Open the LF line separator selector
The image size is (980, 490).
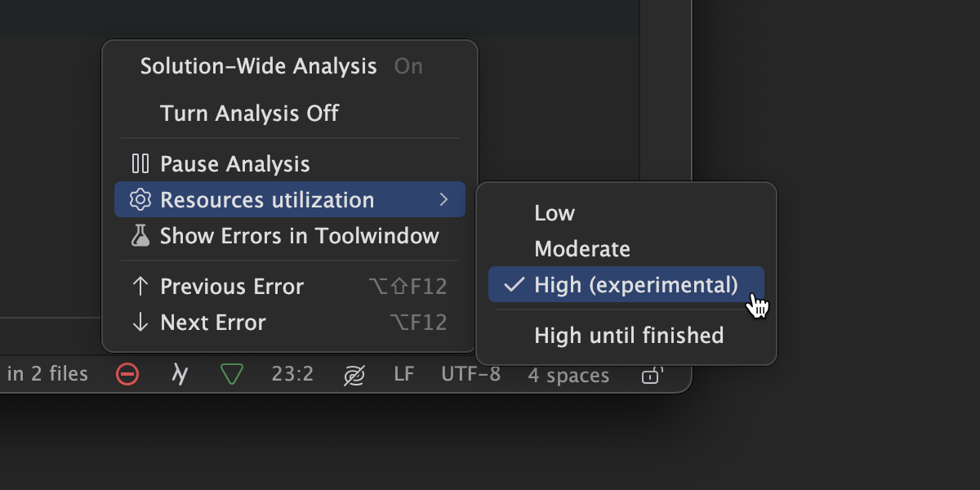pos(404,375)
